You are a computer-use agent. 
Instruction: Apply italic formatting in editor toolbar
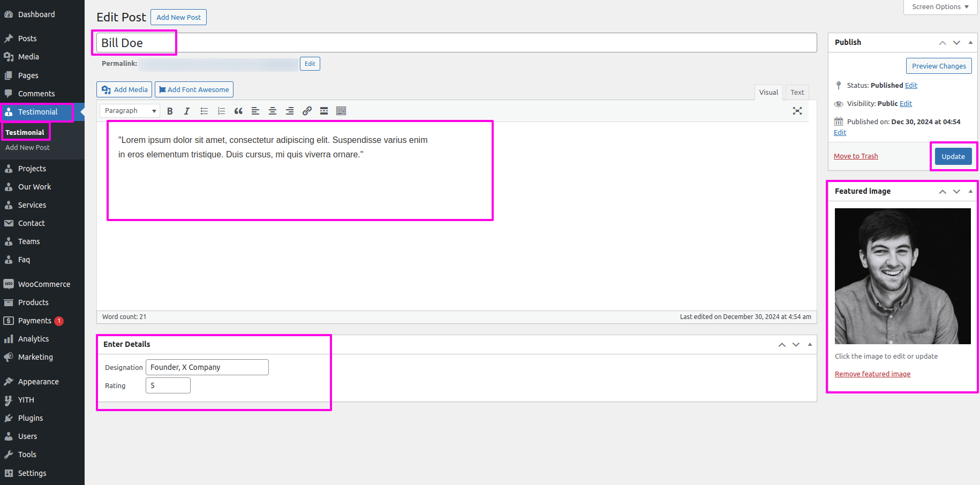187,111
